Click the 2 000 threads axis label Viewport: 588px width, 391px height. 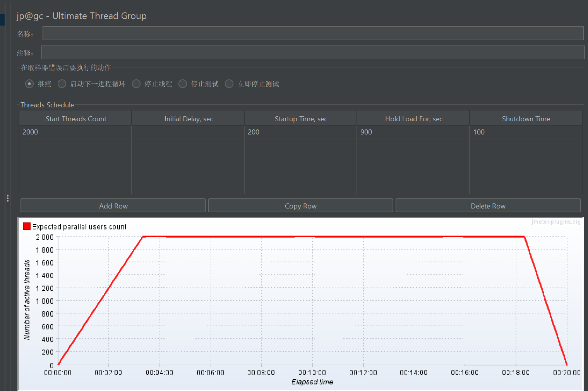[x=45, y=237]
